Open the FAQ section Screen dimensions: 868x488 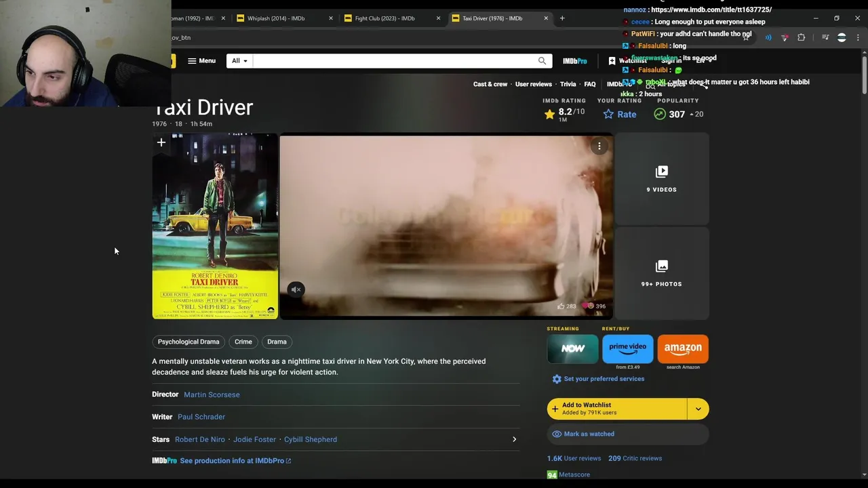tap(590, 84)
